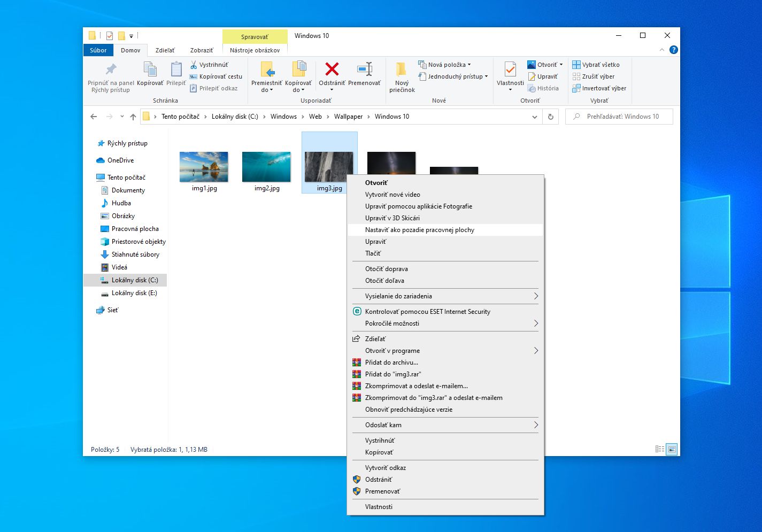The image size is (762, 532).
Task: Open Nástroje obrázkov tab
Action: pos(255,50)
